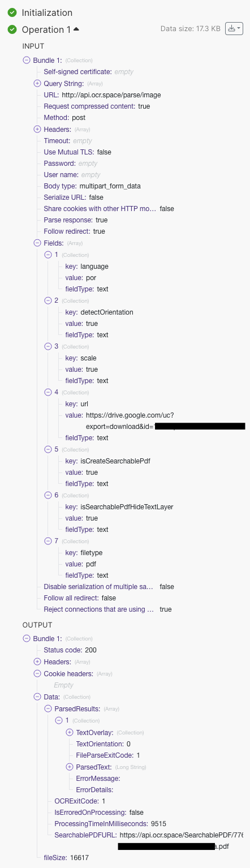Click the download output bundles icon
This screenshot has width=250, height=868.
pyautogui.click(x=234, y=28)
